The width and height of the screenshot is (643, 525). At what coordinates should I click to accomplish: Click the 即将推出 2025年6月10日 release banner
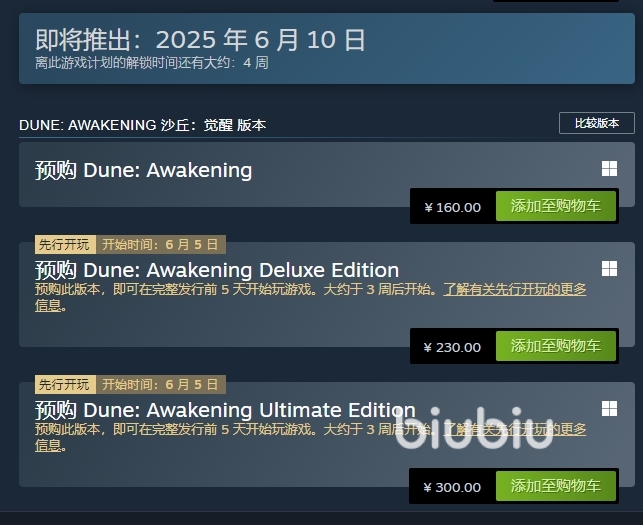(x=327, y=48)
